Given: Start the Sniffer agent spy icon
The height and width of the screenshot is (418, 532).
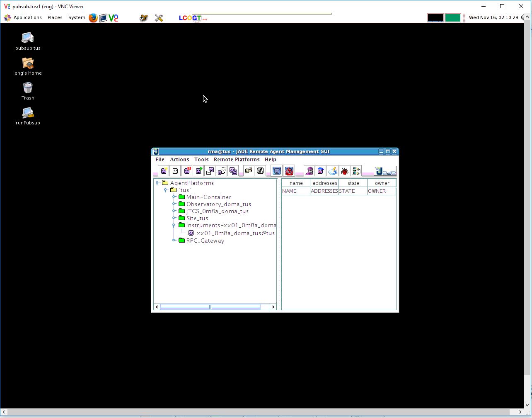Looking at the screenshot, I should tap(310, 171).
